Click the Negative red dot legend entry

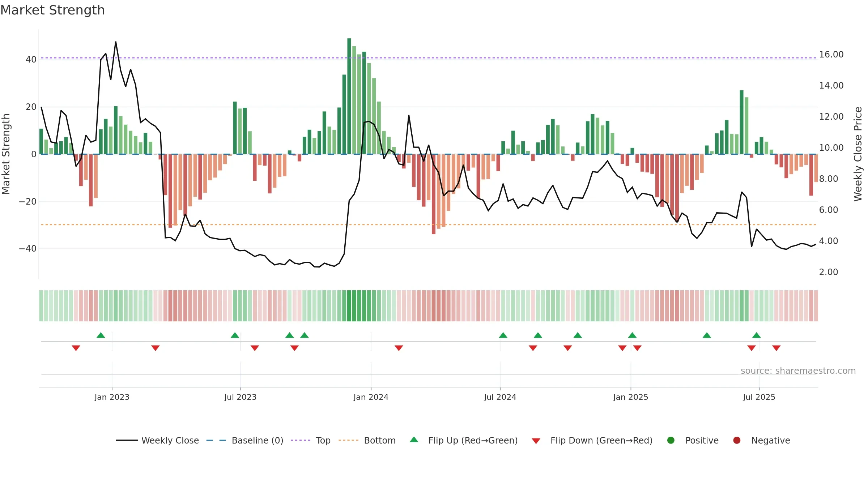pos(761,440)
